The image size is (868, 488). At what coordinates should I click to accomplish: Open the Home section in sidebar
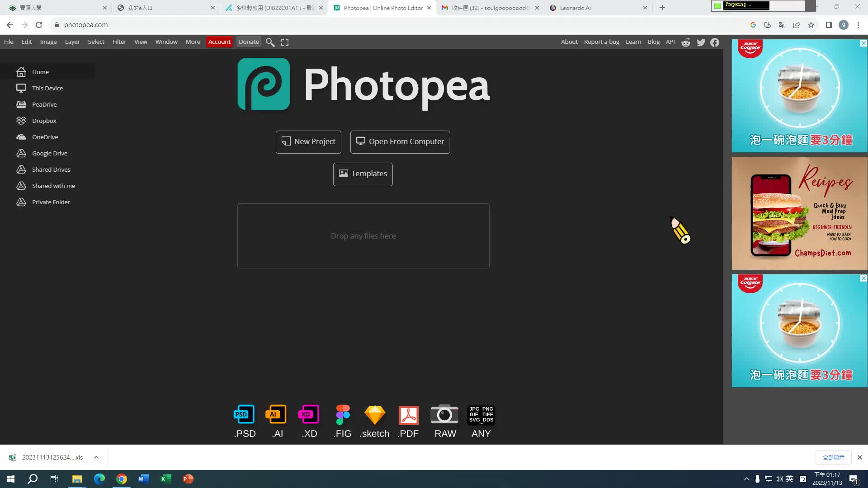pos(47,72)
